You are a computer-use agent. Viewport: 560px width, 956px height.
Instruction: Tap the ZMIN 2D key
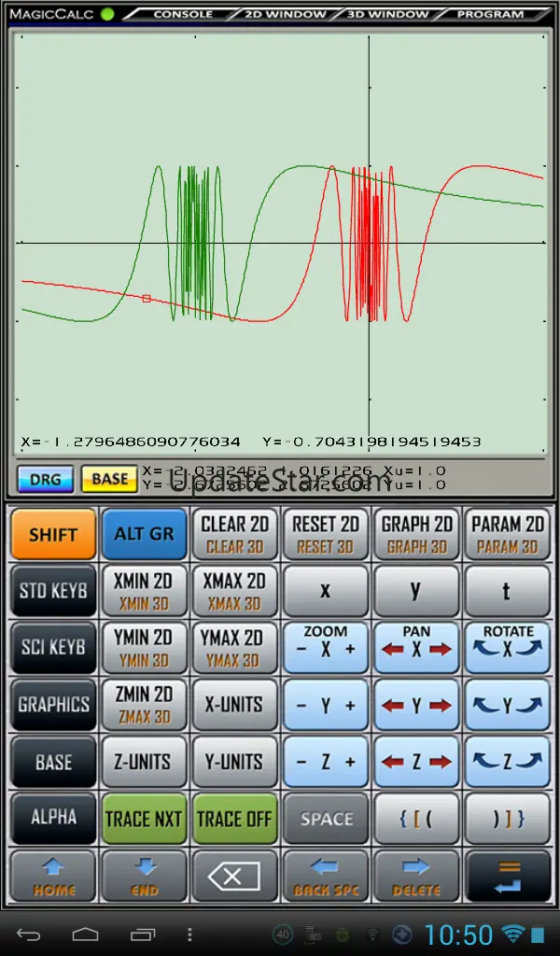pyautogui.click(x=145, y=705)
